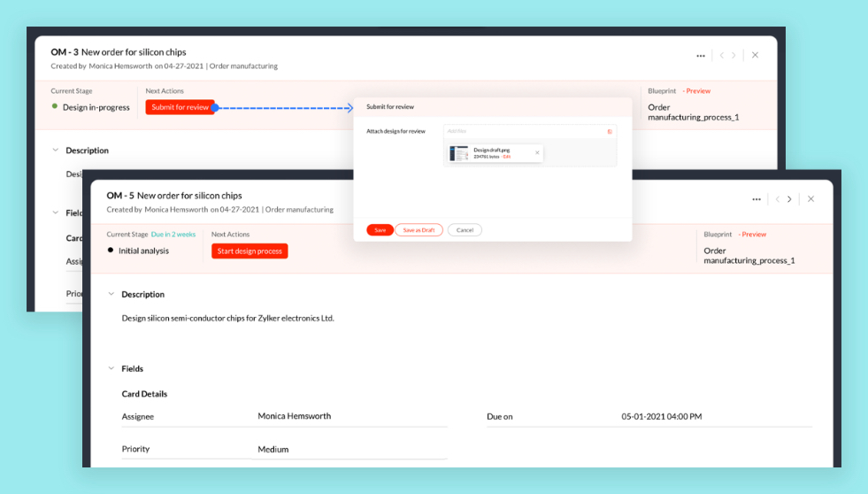This screenshot has height=494, width=868.
Task: Click OM-5 title New order for silicon chips
Action: coord(189,196)
